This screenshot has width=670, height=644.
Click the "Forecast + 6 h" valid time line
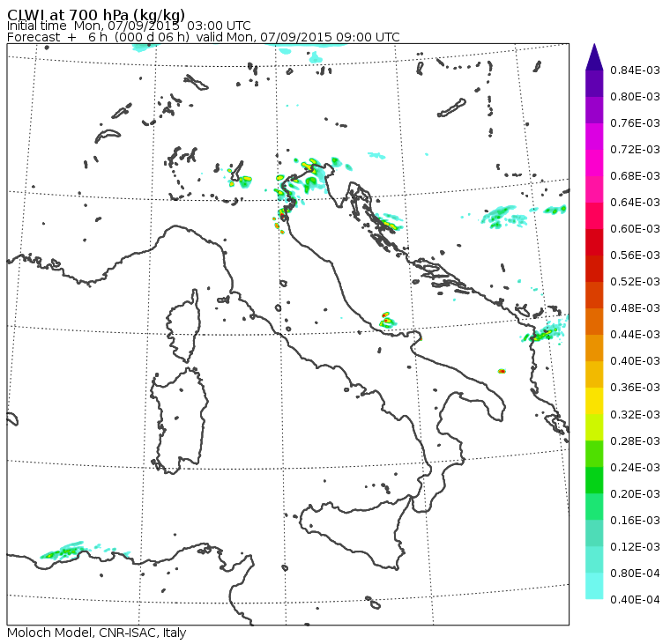coord(204,37)
